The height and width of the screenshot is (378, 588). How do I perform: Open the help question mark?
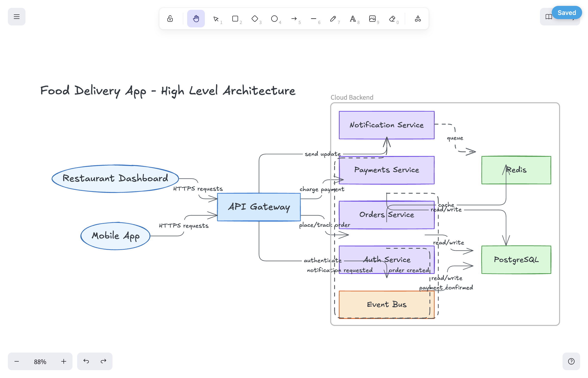pos(571,361)
